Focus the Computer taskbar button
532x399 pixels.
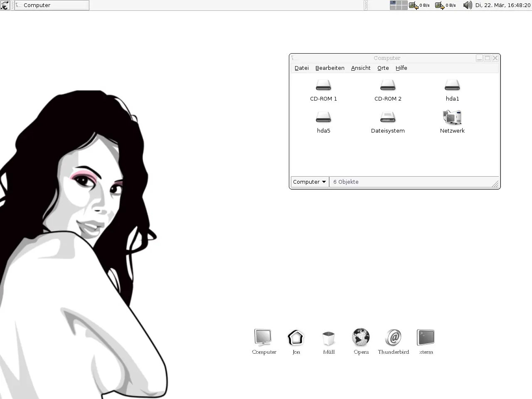click(51, 5)
